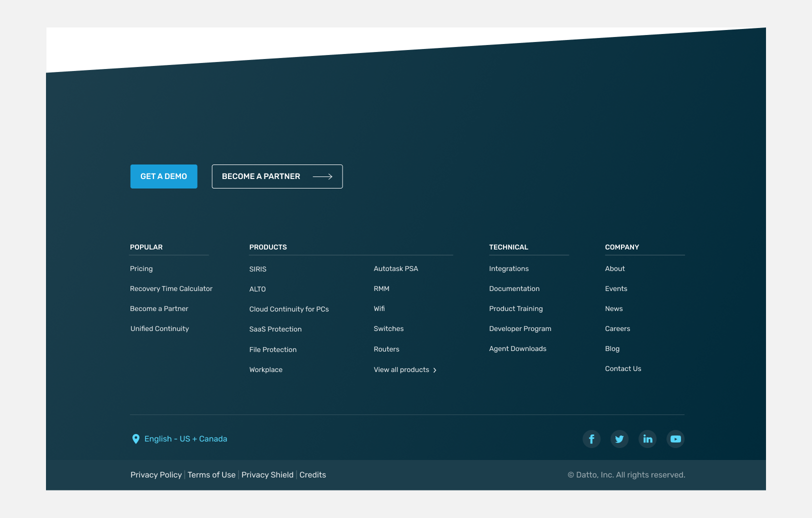Open the Workplace product link

click(266, 369)
